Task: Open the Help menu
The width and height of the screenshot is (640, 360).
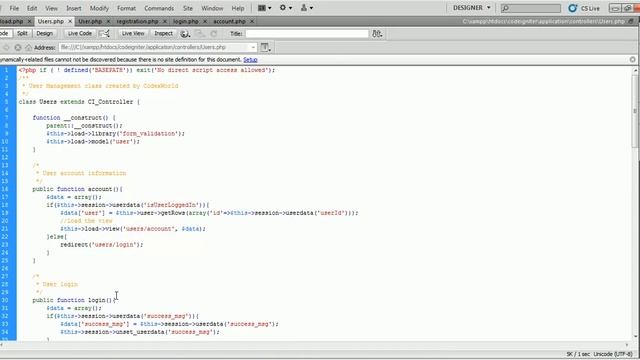Action: 238,8
